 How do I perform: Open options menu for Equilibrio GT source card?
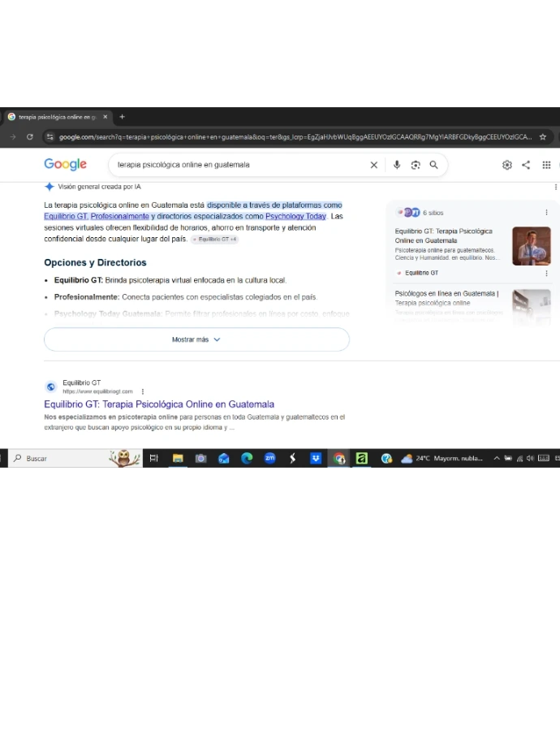point(546,273)
